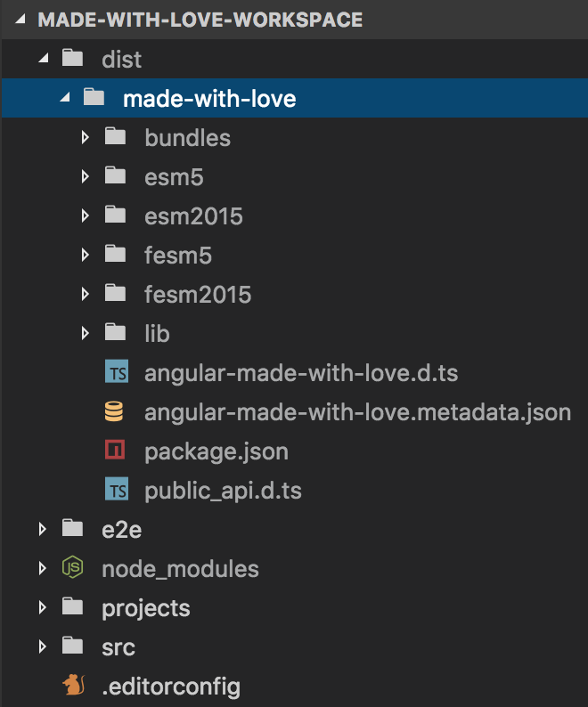Select the lib folder
The height and width of the screenshot is (707, 588).
point(157,334)
